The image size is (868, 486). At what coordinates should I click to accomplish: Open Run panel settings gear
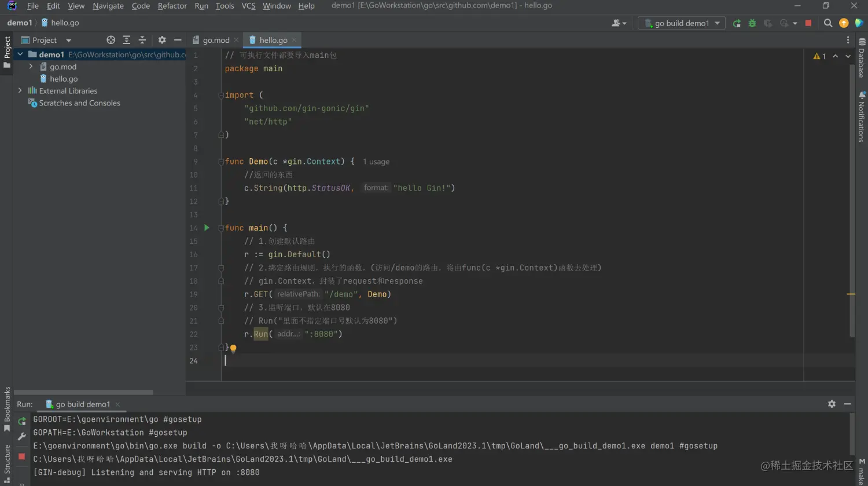(832, 404)
